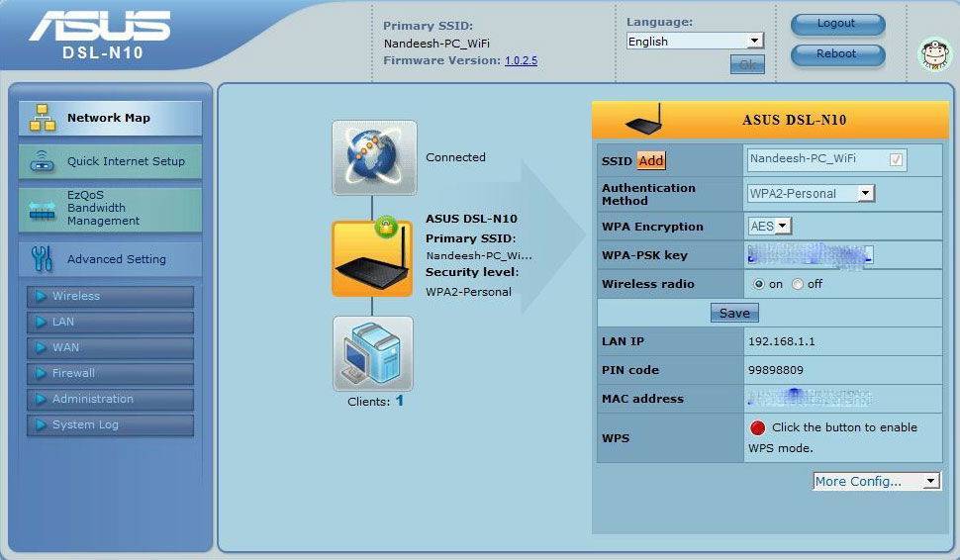Click the Advanced Setting tools icon
Viewport: 960px width, 560px height.
[x=43, y=259]
